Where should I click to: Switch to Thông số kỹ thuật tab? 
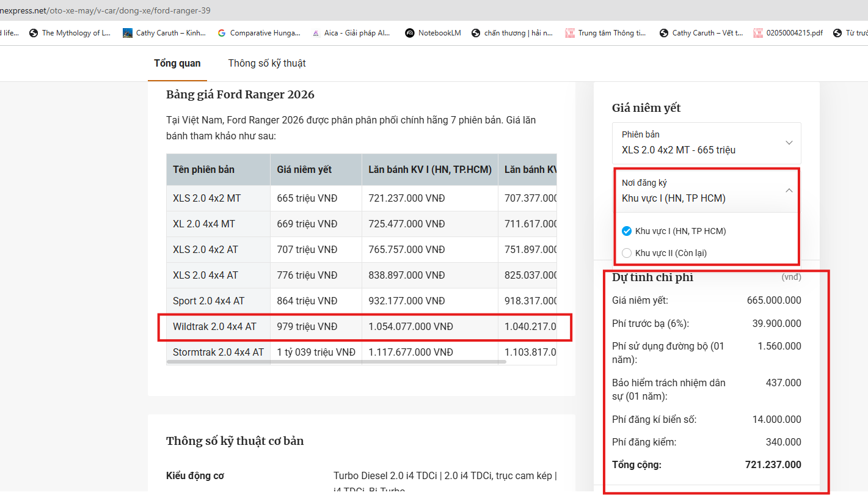point(267,63)
